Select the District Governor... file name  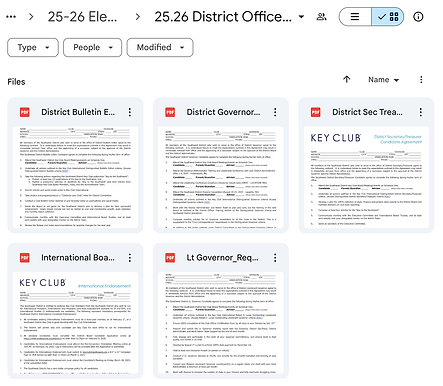coord(223,112)
